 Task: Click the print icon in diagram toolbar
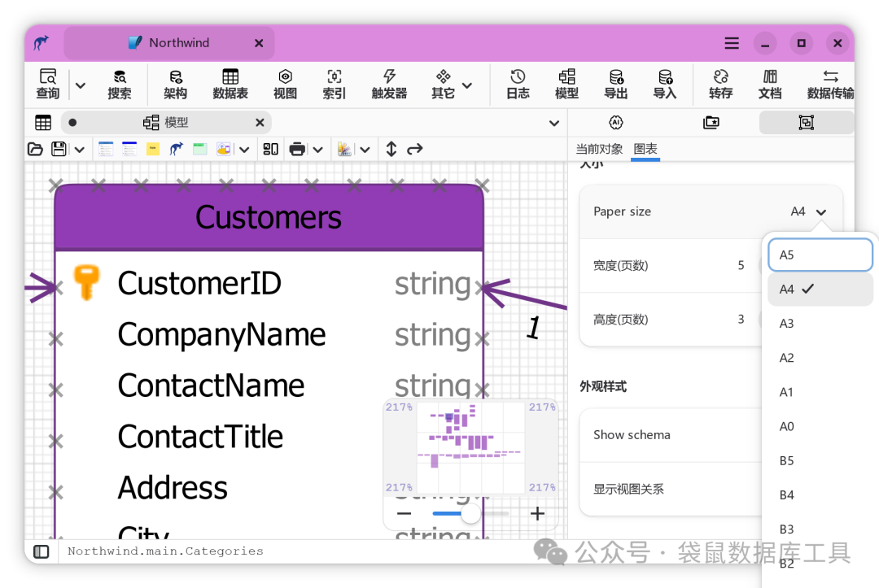point(297,149)
